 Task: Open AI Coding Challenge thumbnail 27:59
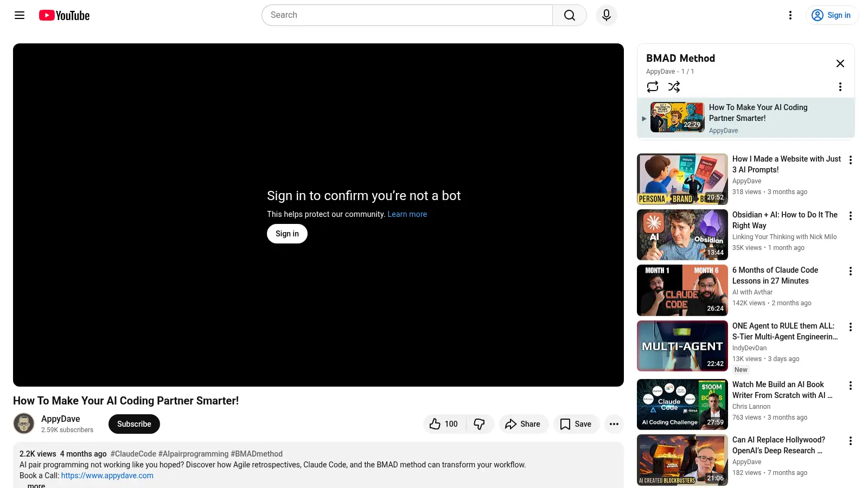(x=682, y=404)
